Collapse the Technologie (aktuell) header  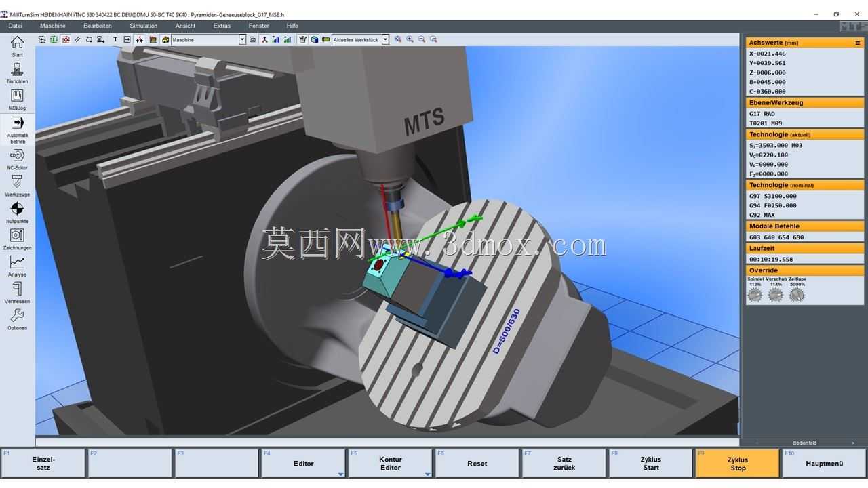[x=805, y=134]
